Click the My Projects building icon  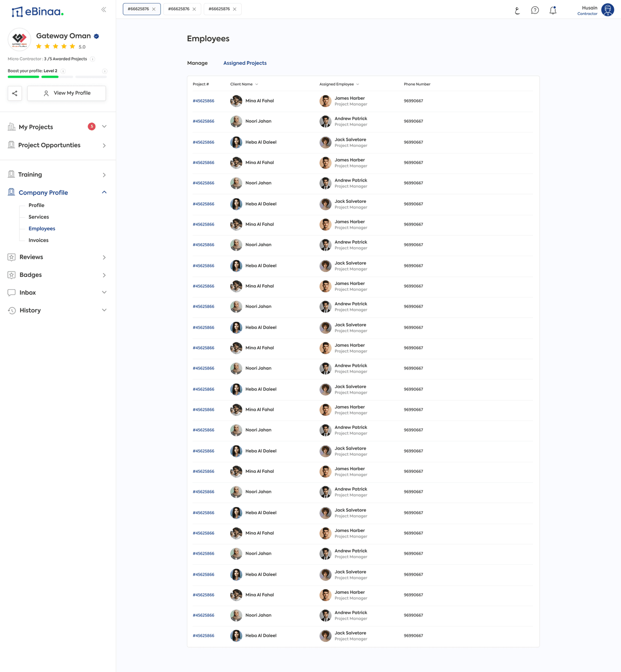(x=11, y=127)
